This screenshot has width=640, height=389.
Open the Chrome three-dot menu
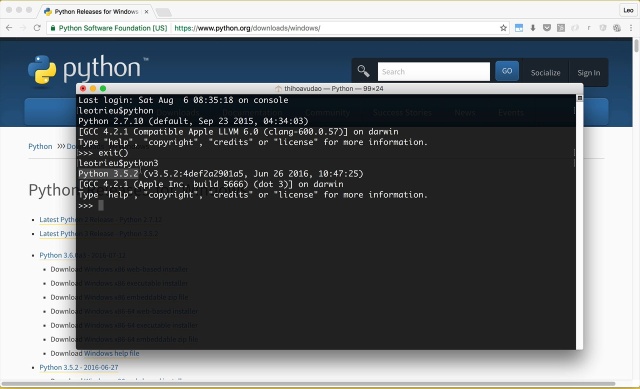pos(631,28)
